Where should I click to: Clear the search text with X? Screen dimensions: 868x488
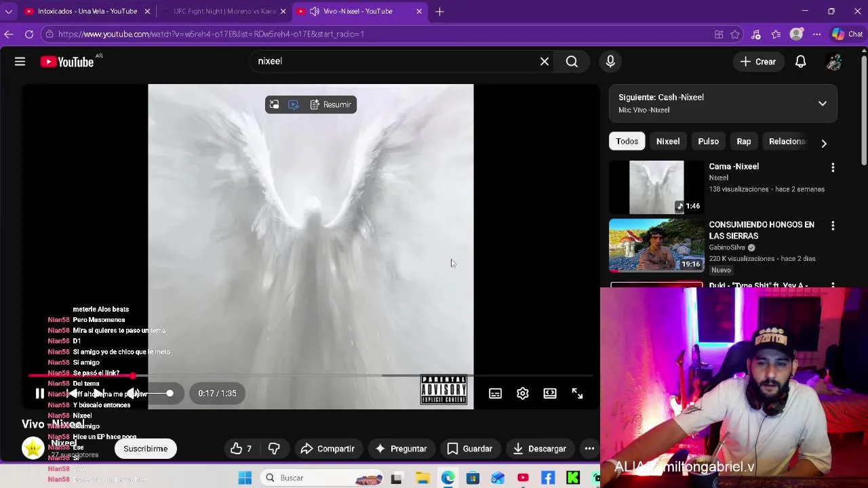pyautogui.click(x=544, y=62)
